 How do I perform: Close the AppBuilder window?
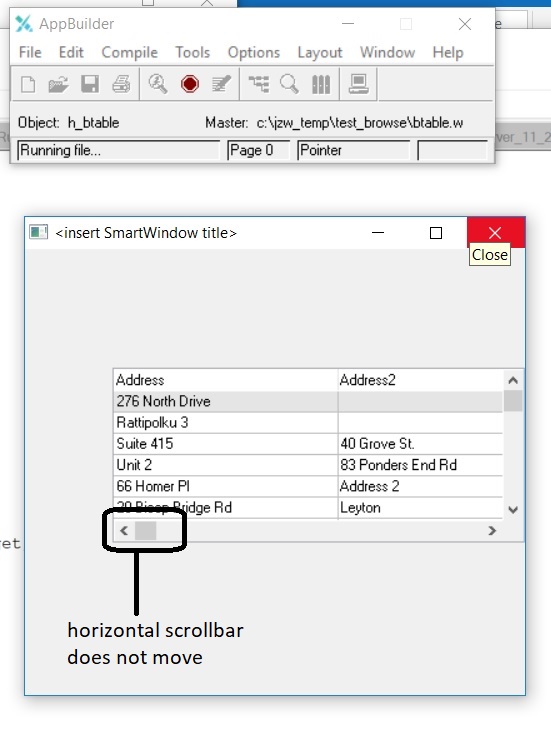(465, 24)
